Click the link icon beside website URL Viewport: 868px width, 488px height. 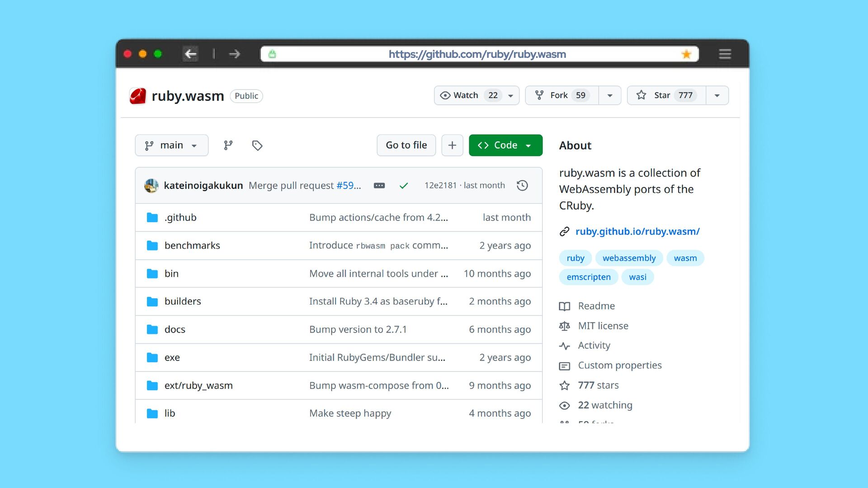click(564, 232)
